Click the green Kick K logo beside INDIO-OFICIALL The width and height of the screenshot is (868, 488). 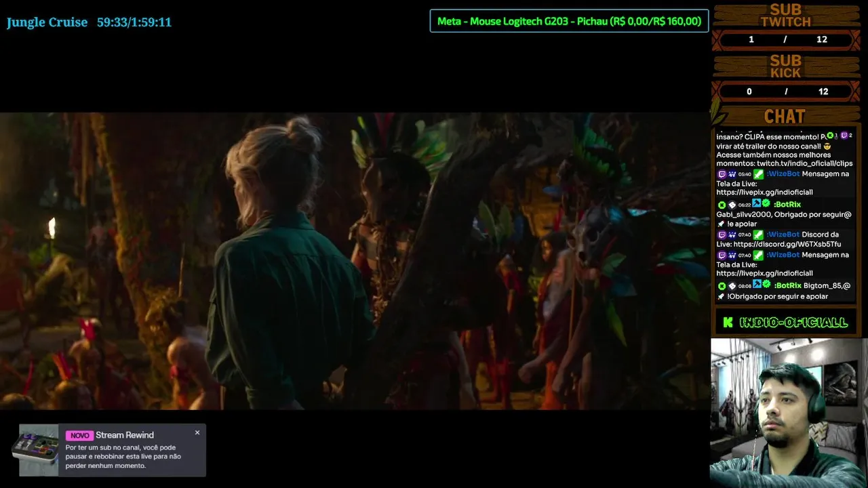728,323
